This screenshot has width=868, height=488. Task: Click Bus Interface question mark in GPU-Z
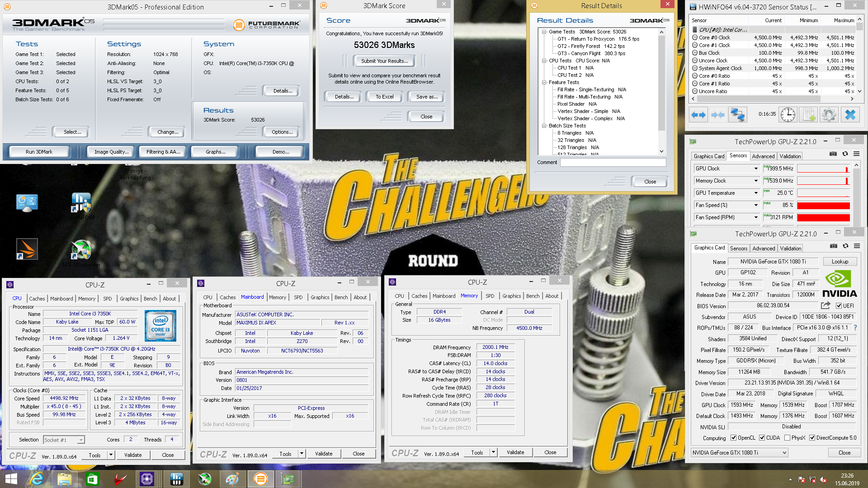click(x=855, y=328)
